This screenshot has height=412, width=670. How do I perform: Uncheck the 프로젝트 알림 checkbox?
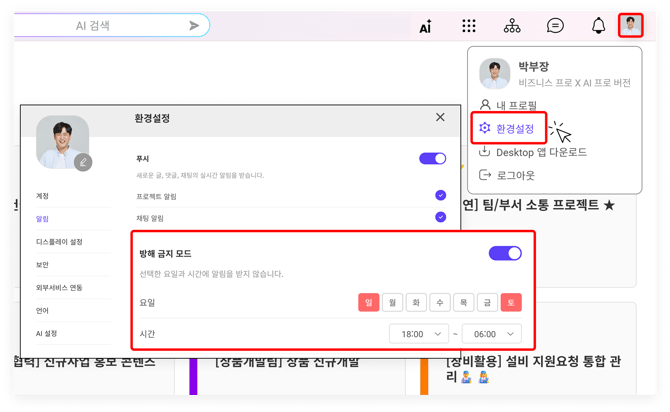click(x=440, y=195)
